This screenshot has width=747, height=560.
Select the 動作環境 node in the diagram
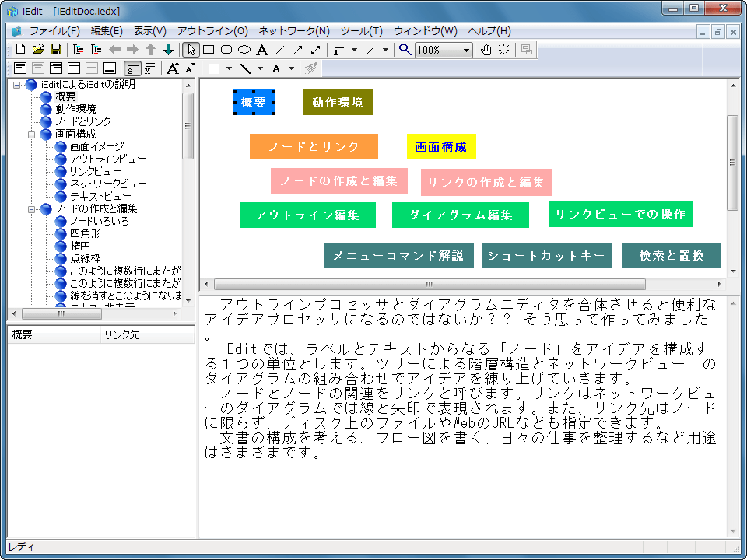tap(338, 103)
